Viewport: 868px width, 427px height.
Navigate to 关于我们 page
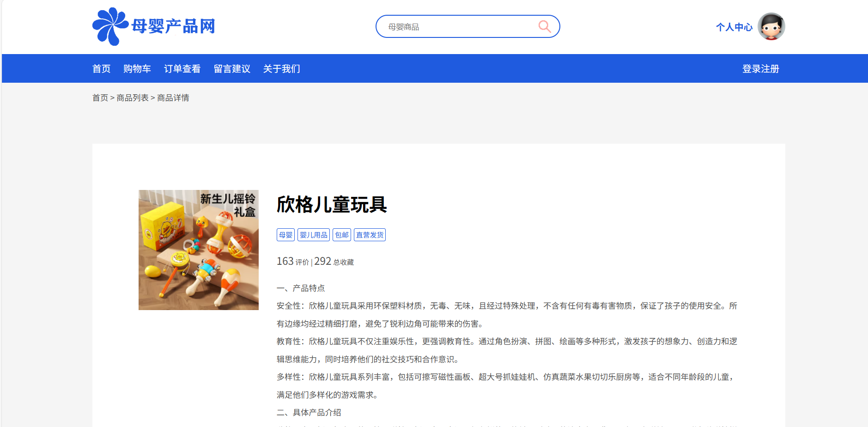click(x=281, y=69)
